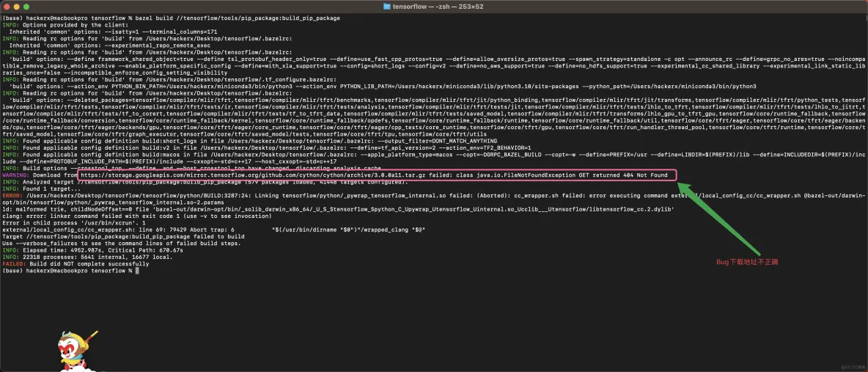The width and height of the screenshot is (868, 372).
Task: Click the 'clang: error: linker command failed' line
Action: (136, 215)
